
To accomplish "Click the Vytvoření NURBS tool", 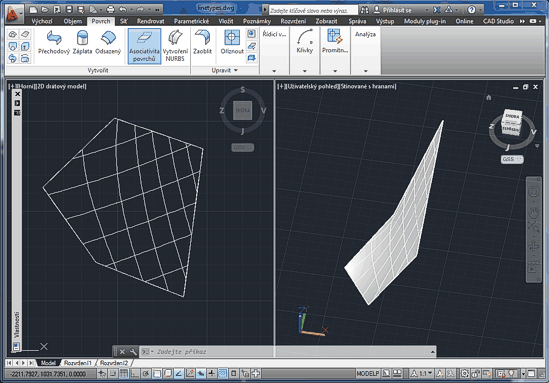I will (x=175, y=46).
